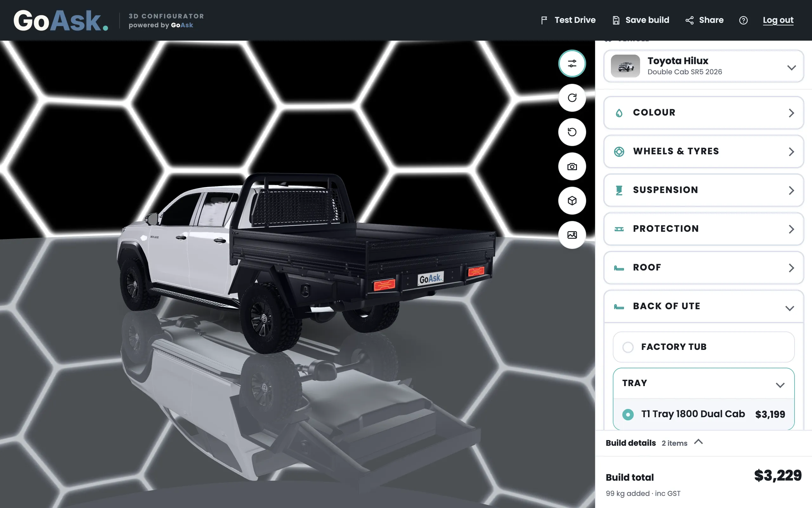The height and width of the screenshot is (508, 812).
Task: Click the Save build document icon
Action: tap(616, 21)
